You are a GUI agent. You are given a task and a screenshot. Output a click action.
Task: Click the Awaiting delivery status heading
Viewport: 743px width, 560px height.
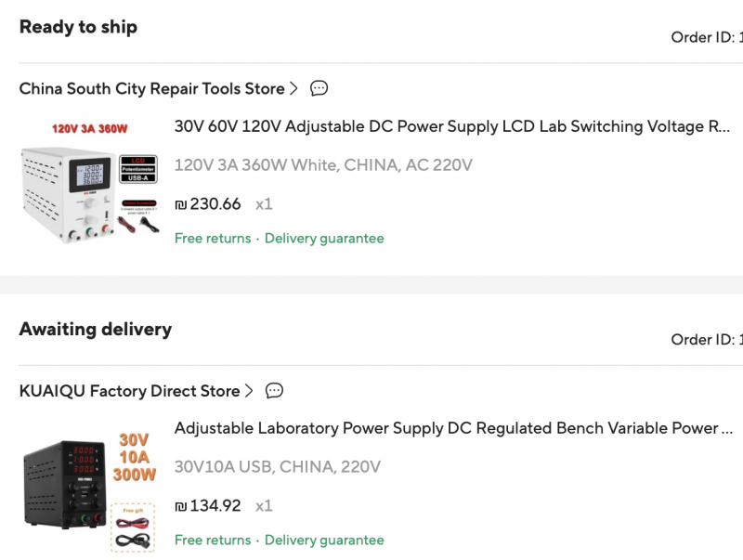coord(96,329)
